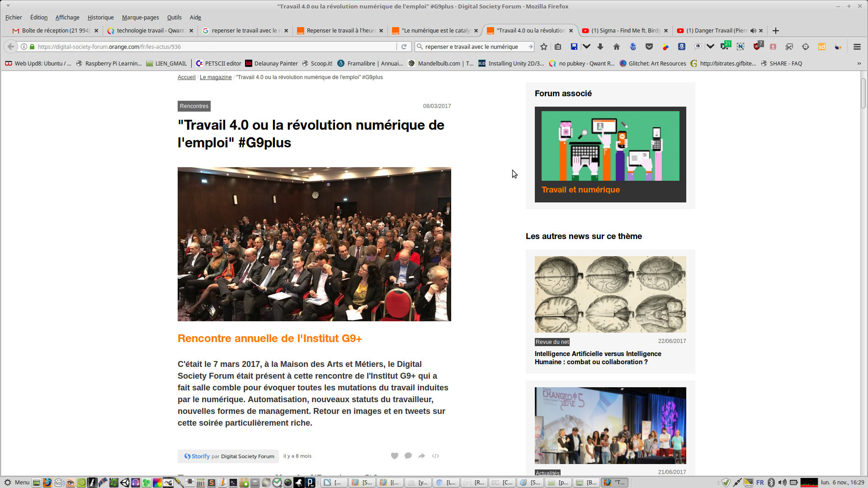Open the Firefox hamburger menu
868x488 pixels.
coord(857,47)
